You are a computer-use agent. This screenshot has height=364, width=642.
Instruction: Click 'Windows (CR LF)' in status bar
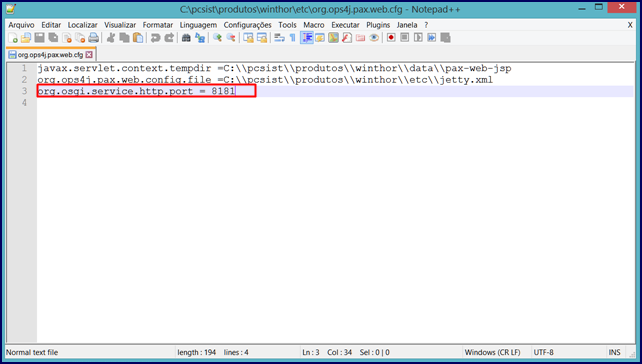493,352
